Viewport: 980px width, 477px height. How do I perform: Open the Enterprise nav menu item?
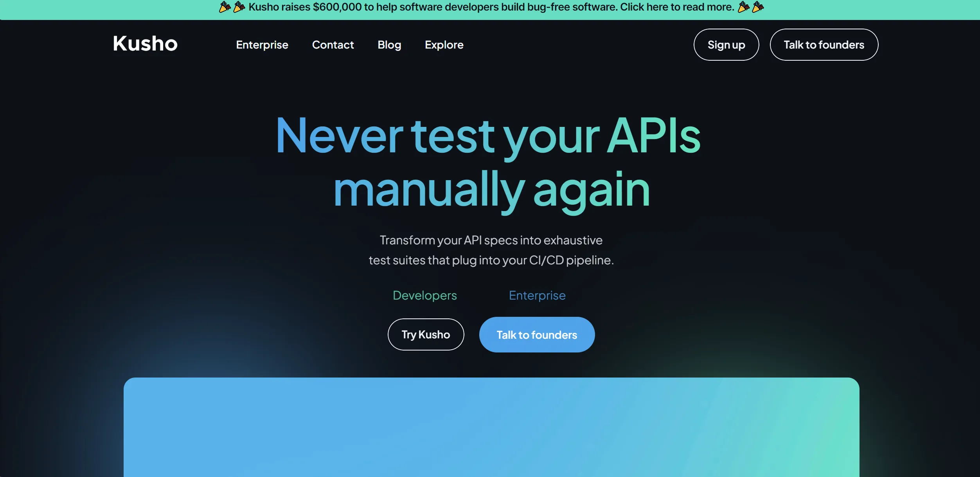pyautogui.click(x=262, y=45)
